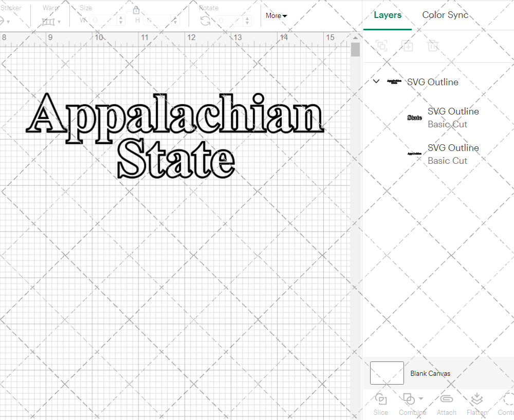Select the State Basic Cut layer
The image size is (514, 420).
(453, 118)
